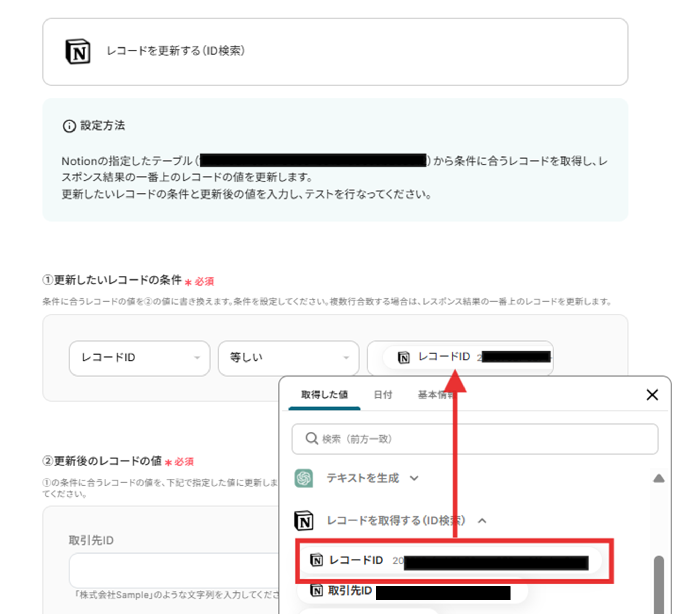Close the value picker popup

(652, 395)
